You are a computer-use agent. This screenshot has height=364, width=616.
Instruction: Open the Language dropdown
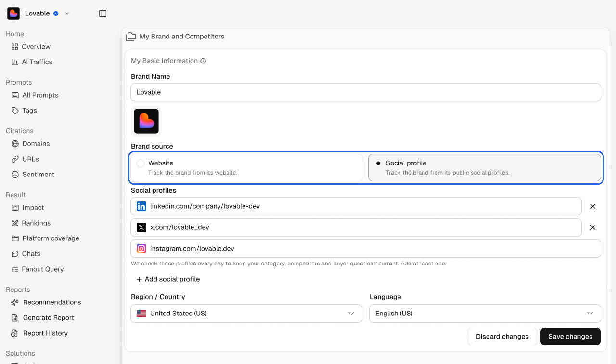[485, 314]
